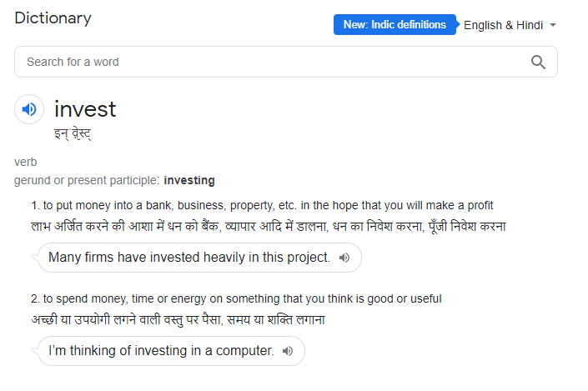Click the Hindi phonetic spelling under invest

[73, 133]
